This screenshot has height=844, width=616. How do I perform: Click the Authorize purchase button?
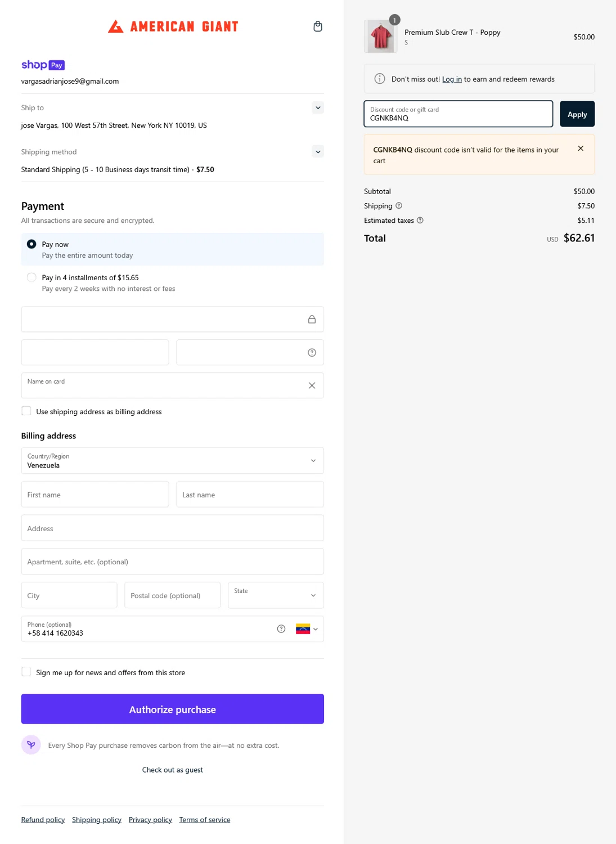coord(173,709)
